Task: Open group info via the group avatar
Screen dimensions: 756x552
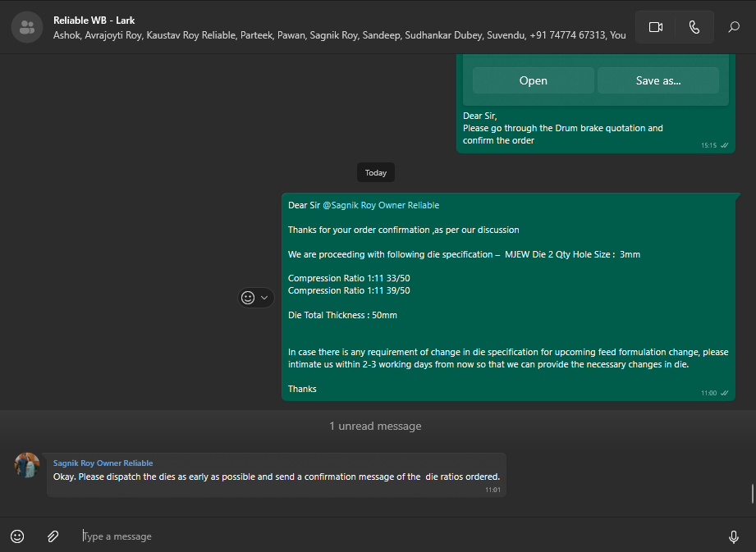Action: 27,27
